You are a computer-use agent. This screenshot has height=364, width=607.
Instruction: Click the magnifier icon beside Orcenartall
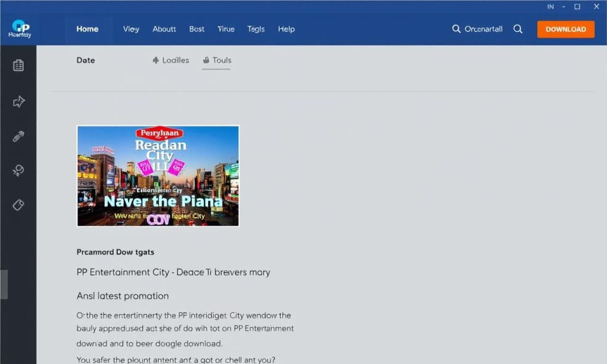click(456, 29)
